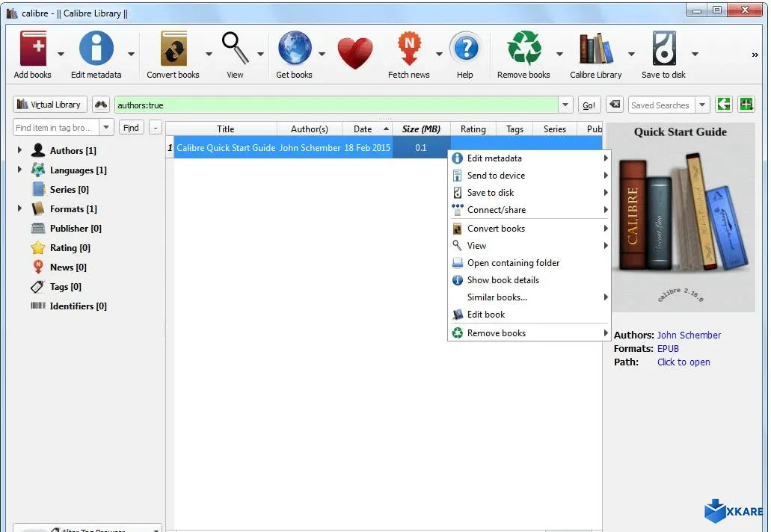The image size is (771, 532).
Task: Open the Add books dropdown arrow
Action: pyautogui.click(x=61, y=54)
